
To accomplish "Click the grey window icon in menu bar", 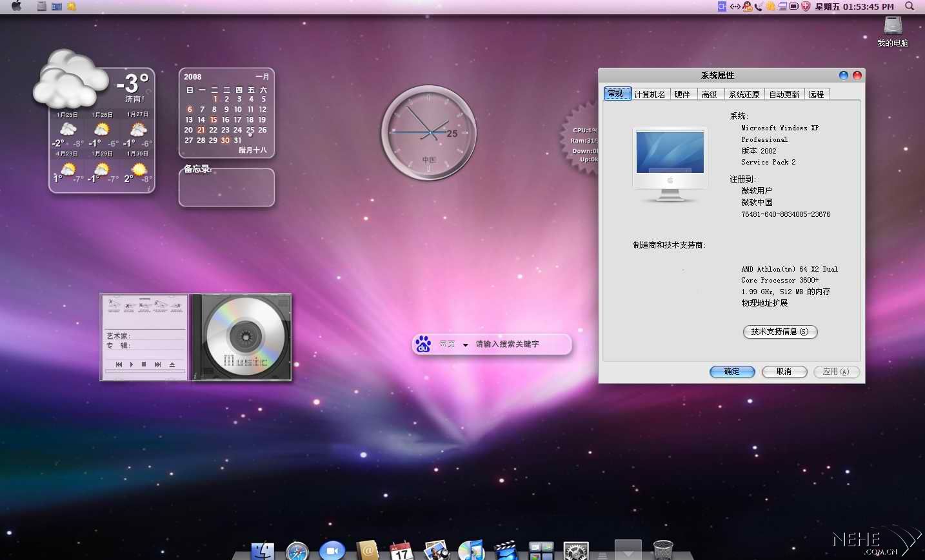I will (42, 6).
